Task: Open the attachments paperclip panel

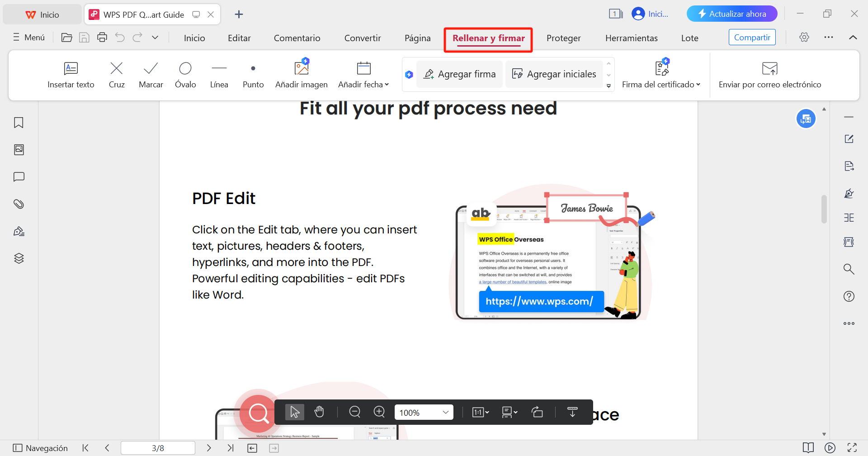Action: (x=19, y=204)
